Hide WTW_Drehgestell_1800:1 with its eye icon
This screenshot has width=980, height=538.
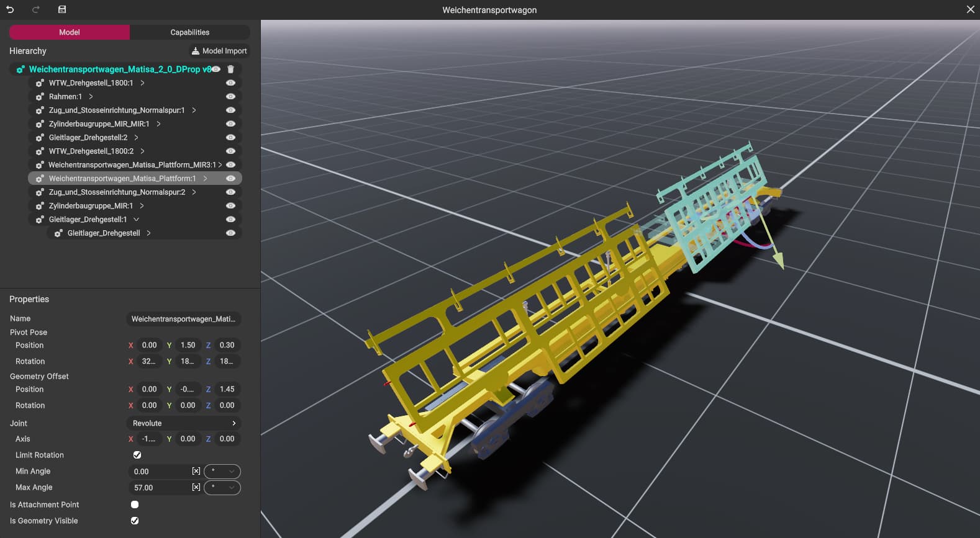[x=230, y=83]
